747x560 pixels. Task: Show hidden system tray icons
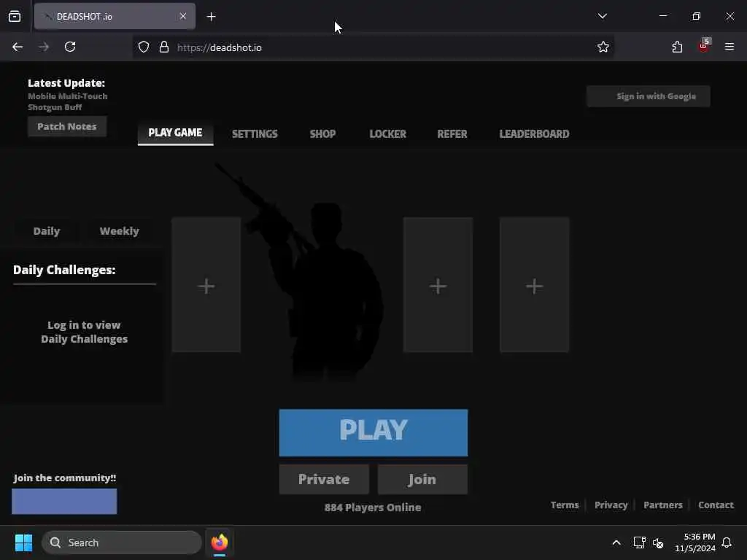point(616,542)
